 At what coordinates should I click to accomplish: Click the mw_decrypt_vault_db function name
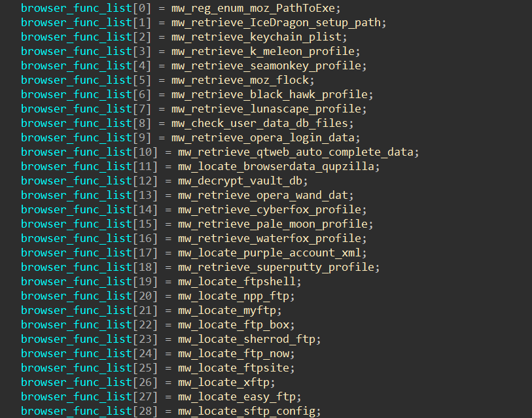[x=243, y=181]
